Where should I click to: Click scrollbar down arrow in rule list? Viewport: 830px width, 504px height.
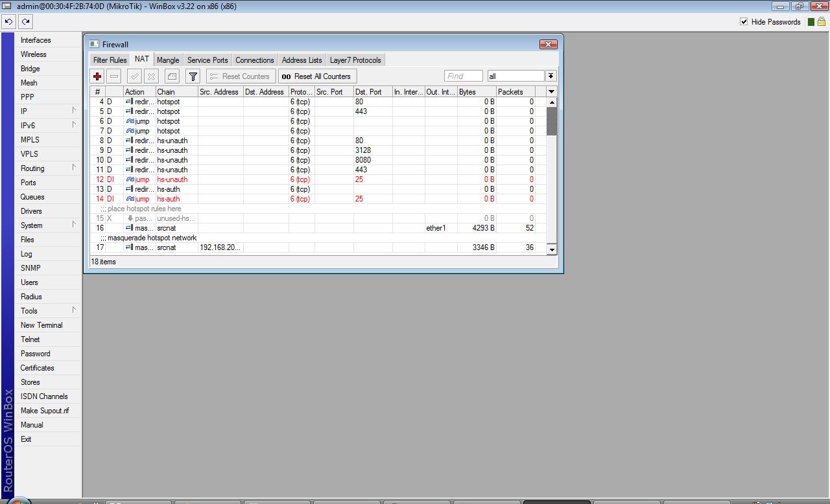click(x=552, y=249)
